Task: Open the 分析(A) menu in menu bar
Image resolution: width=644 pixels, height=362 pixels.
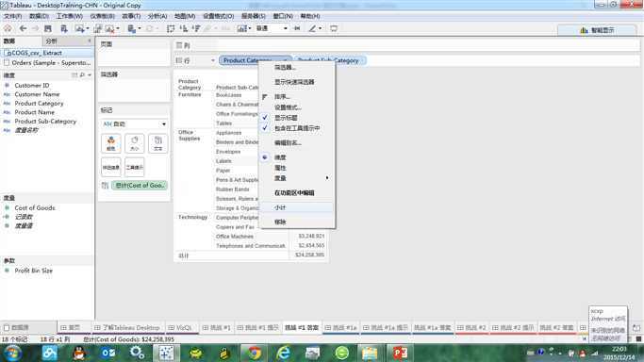Action: click(x=157, y=16)
